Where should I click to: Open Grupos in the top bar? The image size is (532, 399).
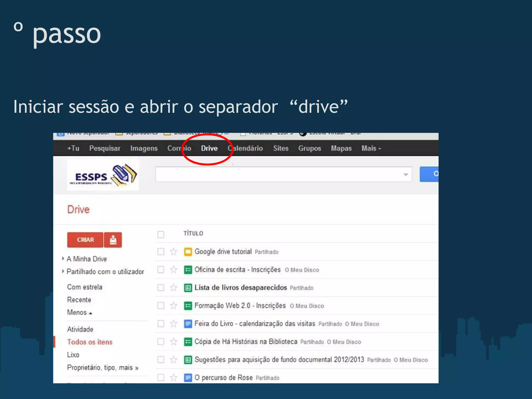coord(310,148)
